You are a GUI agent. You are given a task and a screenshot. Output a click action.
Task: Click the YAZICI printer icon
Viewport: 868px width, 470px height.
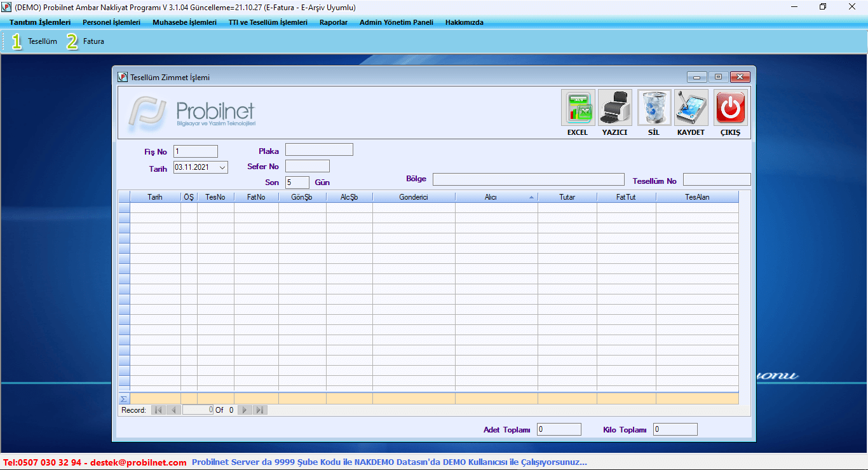pos(614,108)
